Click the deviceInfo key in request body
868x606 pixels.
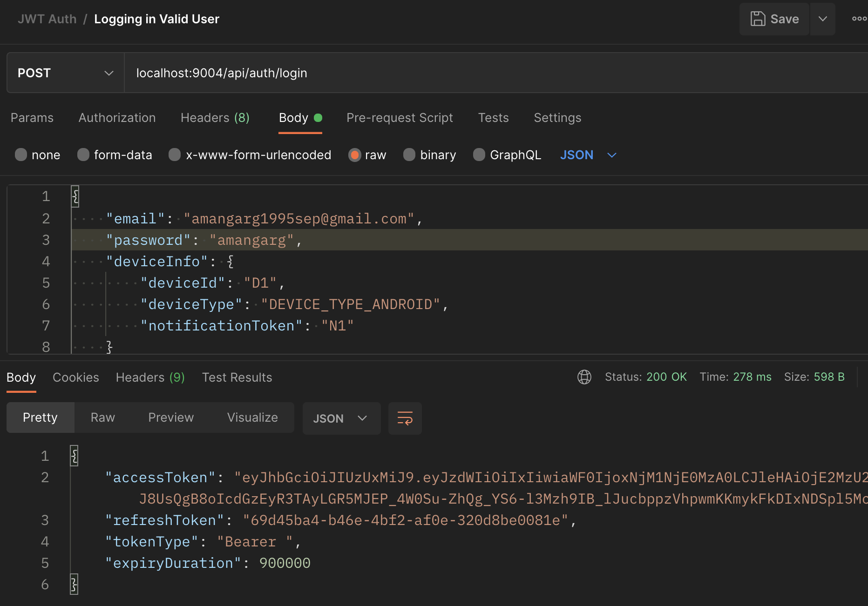pyautogui.click(x=157, y=262)
